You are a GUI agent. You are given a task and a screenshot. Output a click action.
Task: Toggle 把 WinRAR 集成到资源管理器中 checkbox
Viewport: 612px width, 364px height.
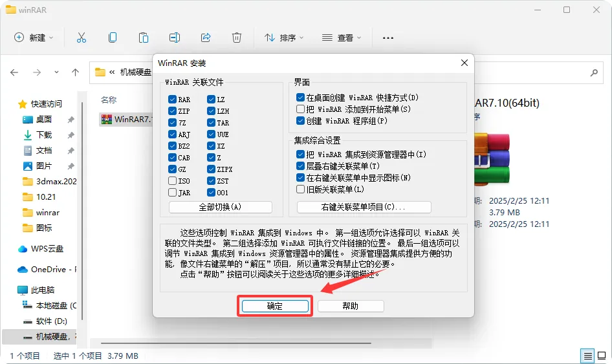[x=300, y=154]
